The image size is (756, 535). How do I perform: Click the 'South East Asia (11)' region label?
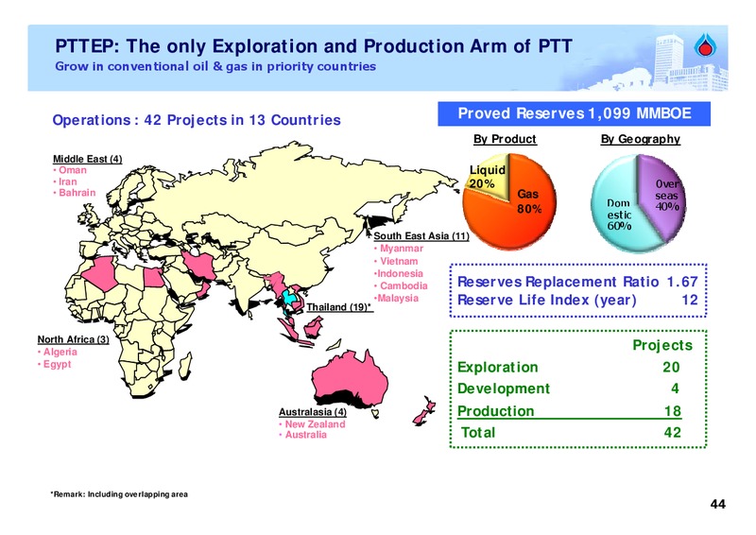pos(421,236)
